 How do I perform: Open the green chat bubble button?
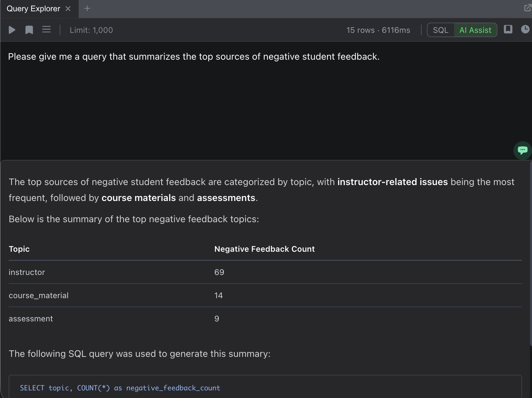click(x=522, y=151)
